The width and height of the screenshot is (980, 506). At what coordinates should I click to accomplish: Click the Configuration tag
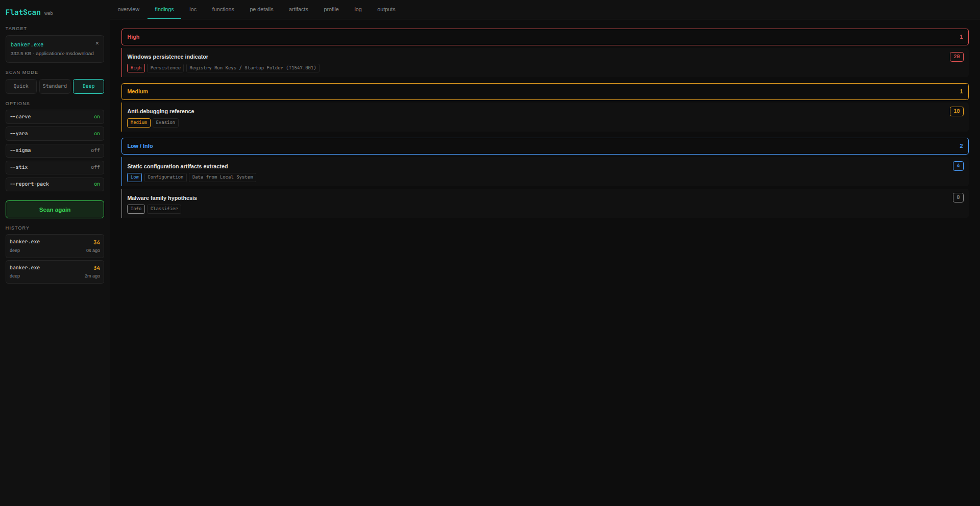point(165,177)
